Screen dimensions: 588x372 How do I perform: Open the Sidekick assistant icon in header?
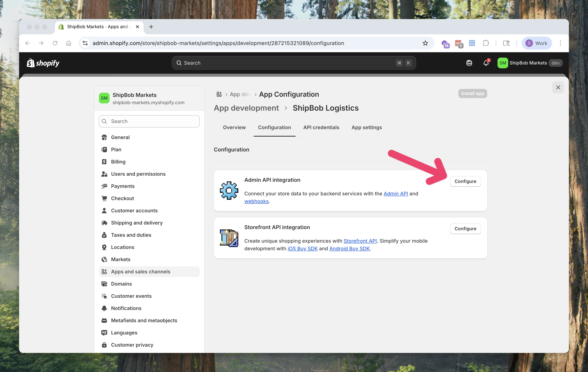click(469, 63)
